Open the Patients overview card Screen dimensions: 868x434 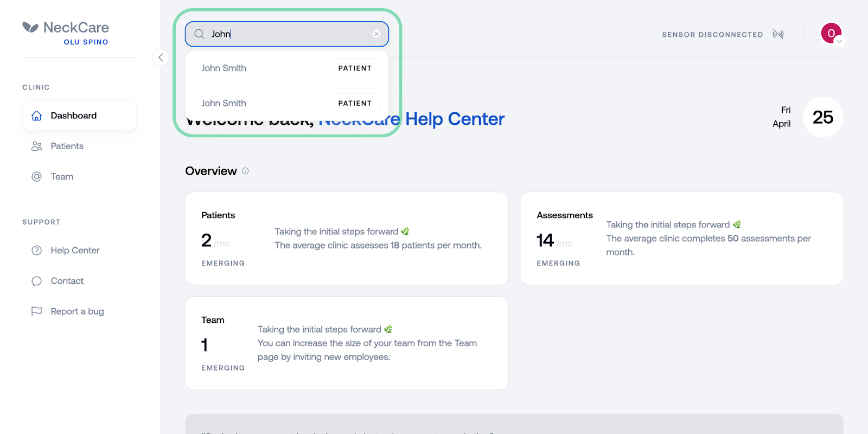[x=347, y=238]
